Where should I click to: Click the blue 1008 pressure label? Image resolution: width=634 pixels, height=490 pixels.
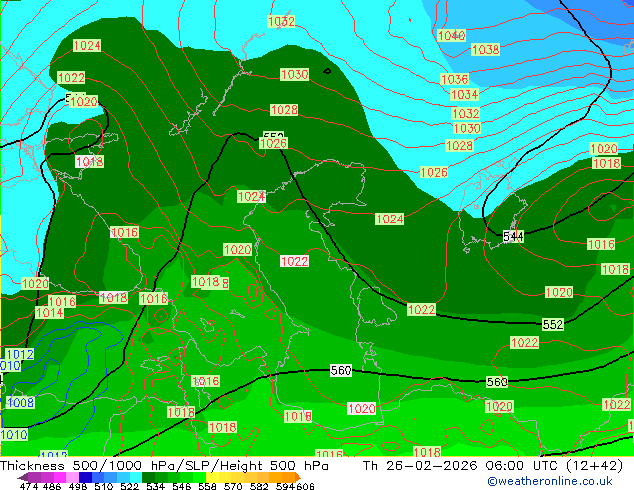20,402
